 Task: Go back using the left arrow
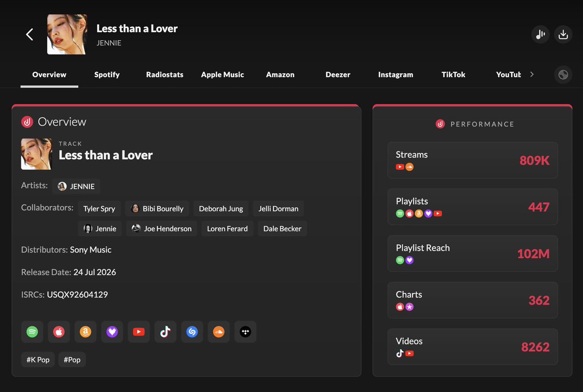pos(30,34)
